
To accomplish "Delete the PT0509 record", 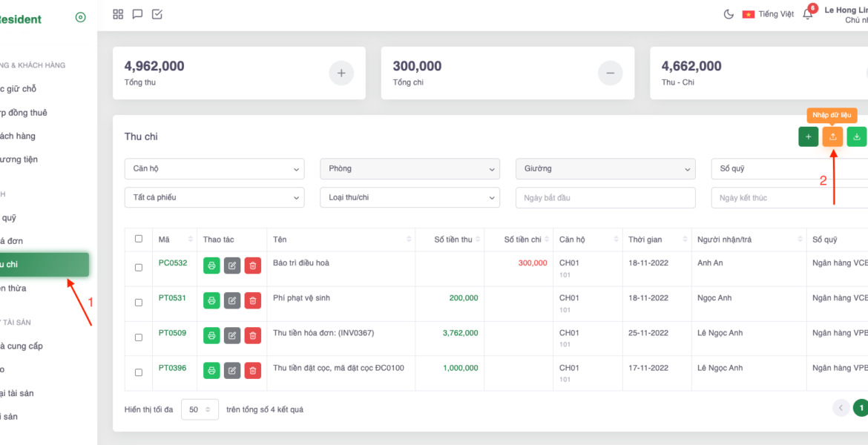I will [253, 335].
